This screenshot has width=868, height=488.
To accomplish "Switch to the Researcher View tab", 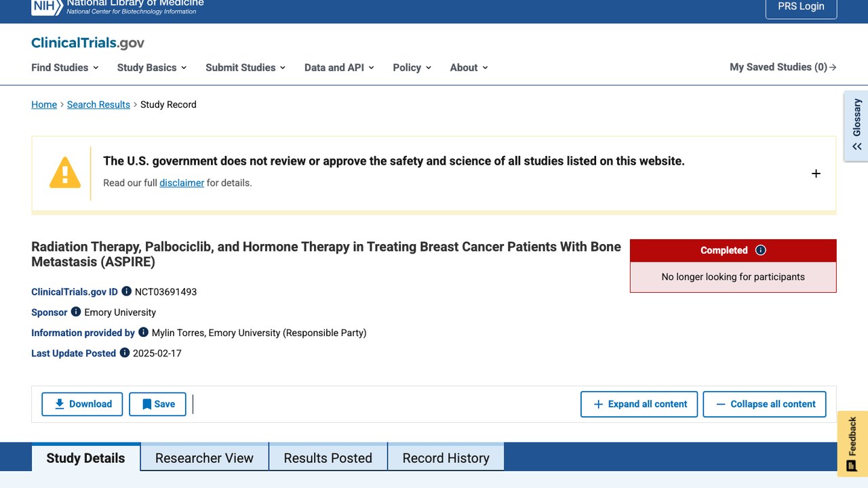I will [x=204, y=457].
